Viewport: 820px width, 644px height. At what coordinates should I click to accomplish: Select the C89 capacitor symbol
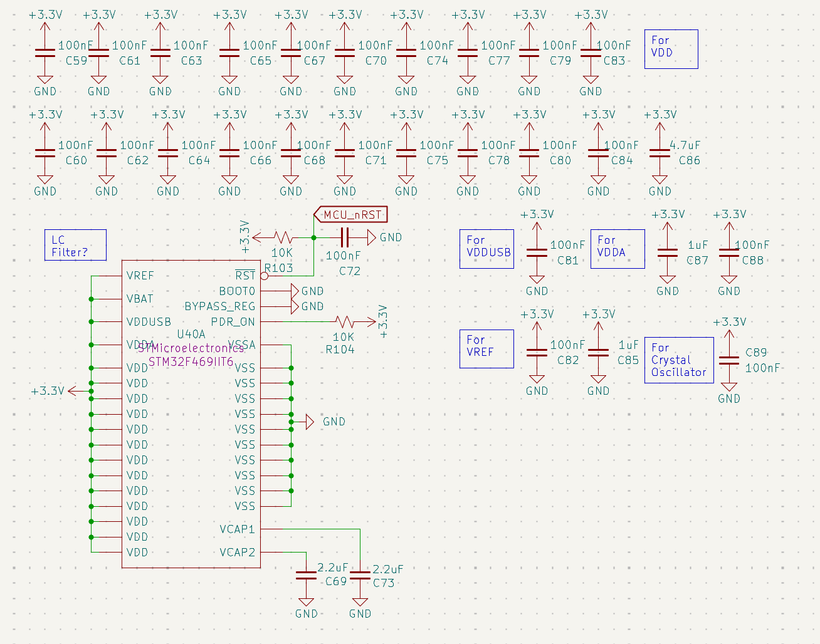(x=729, y=360)
